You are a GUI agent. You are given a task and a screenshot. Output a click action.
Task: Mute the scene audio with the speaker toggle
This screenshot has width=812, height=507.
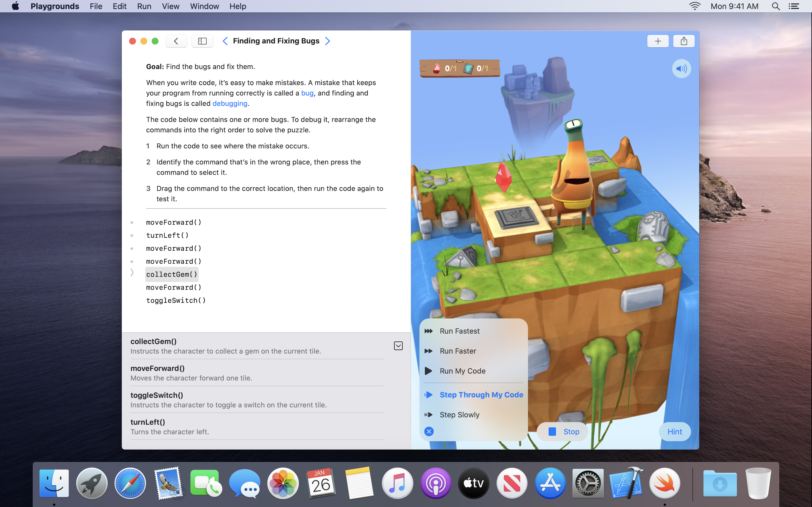(681, 68)
